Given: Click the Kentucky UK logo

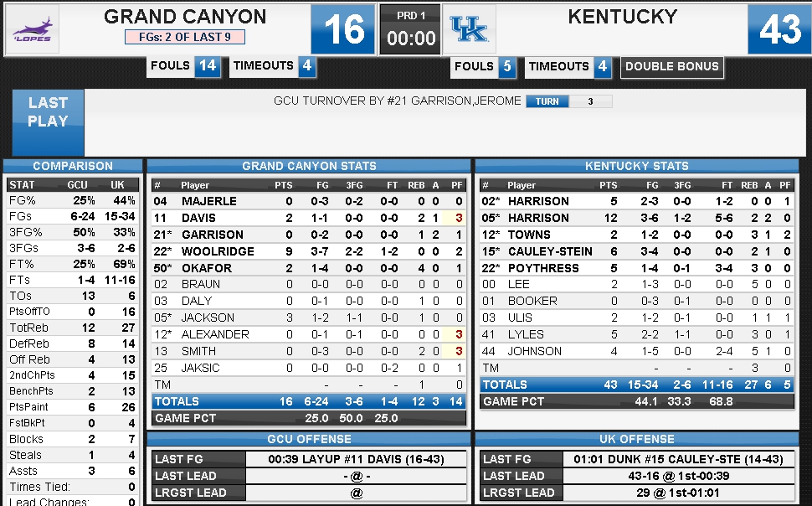Looking at the screenshot, I should [469, 29].
